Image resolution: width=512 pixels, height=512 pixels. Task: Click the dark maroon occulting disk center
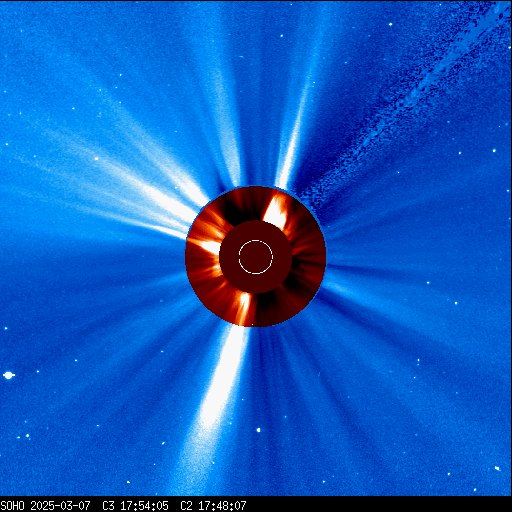[x=256, y=257]
